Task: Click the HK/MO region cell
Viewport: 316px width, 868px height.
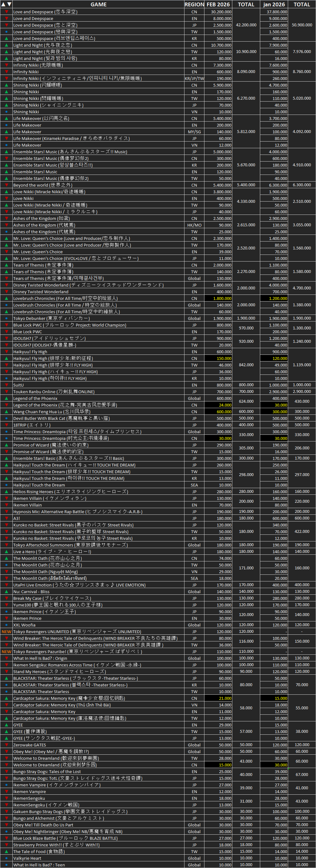Action: 194,225
